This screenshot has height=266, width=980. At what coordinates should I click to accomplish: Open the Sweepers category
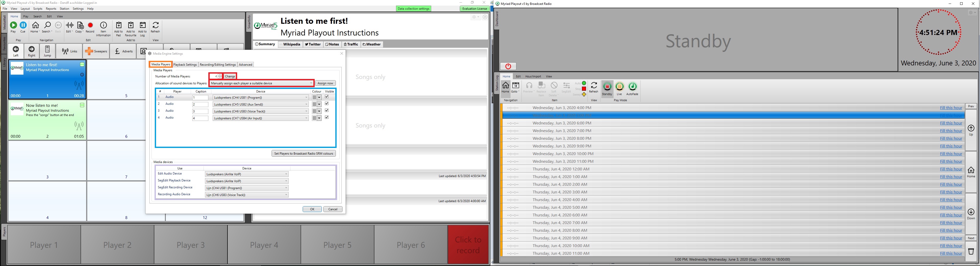point(96,51)
